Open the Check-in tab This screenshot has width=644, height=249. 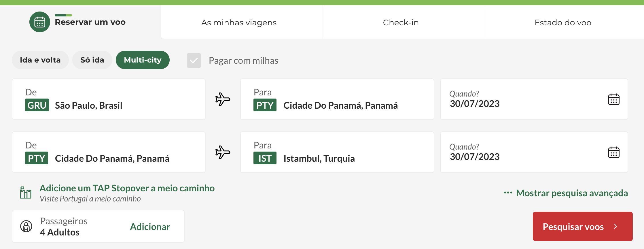click(x=401, y=22)
